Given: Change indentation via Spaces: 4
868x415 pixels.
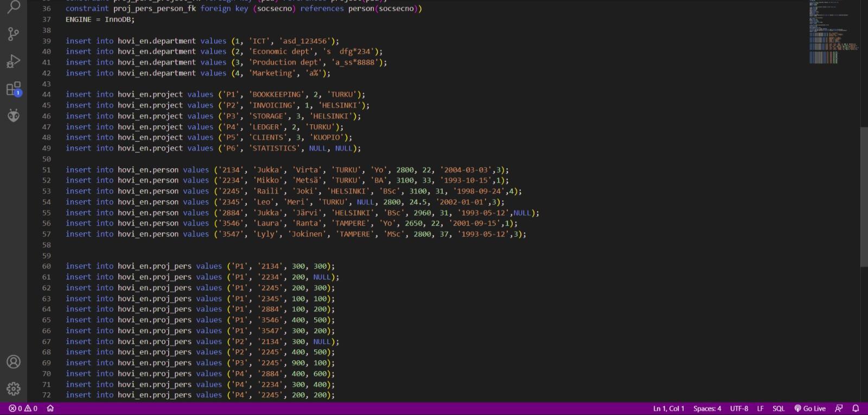Looking at the screenshot, I should 707,408.
